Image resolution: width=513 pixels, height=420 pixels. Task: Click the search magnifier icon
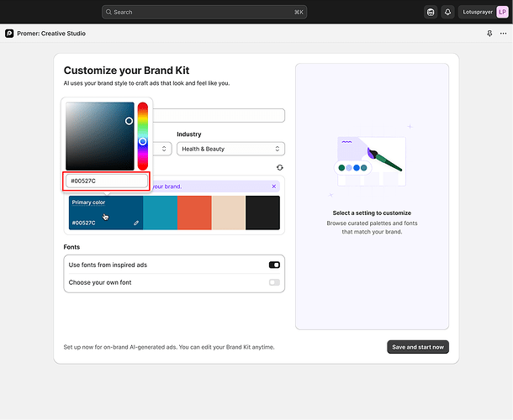click(108, 12)
